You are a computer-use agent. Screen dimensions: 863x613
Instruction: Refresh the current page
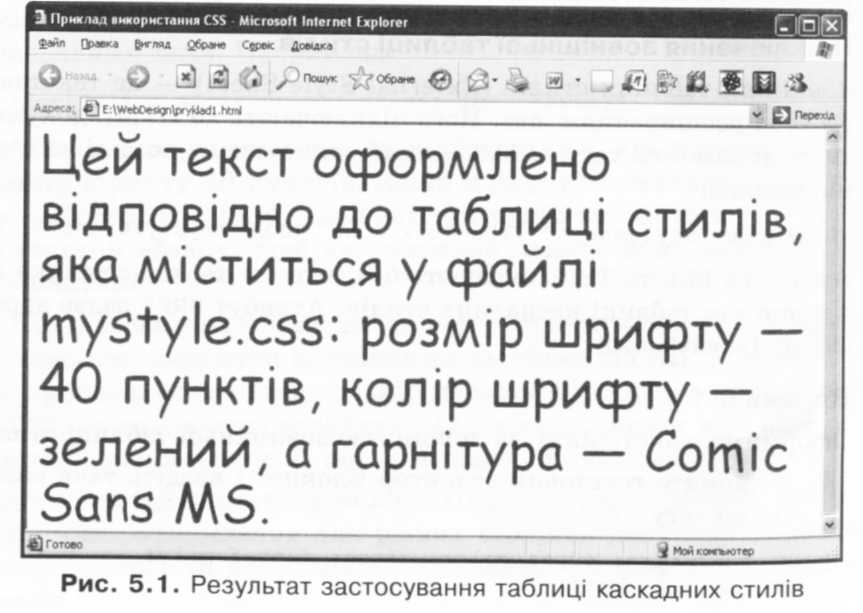coord(219,77)
